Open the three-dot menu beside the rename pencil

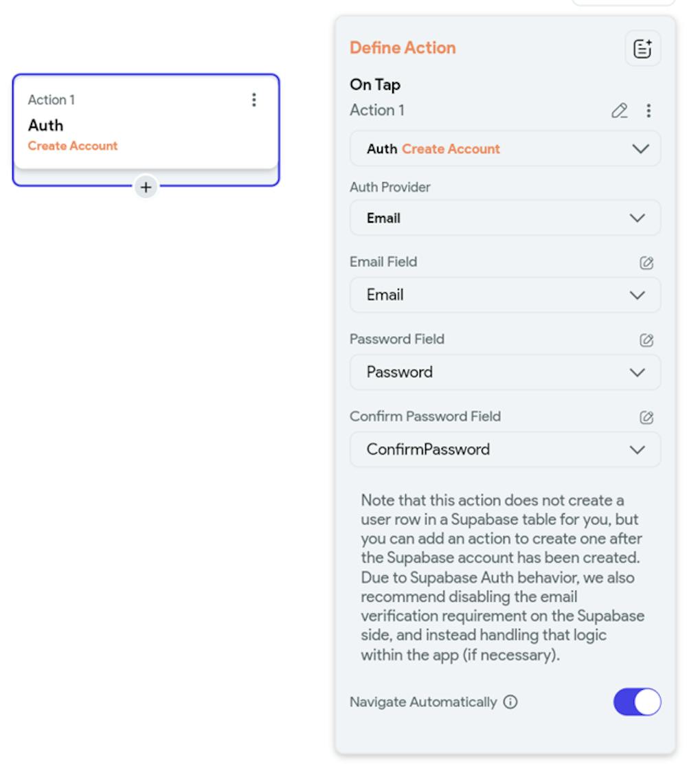coord(649,110)
